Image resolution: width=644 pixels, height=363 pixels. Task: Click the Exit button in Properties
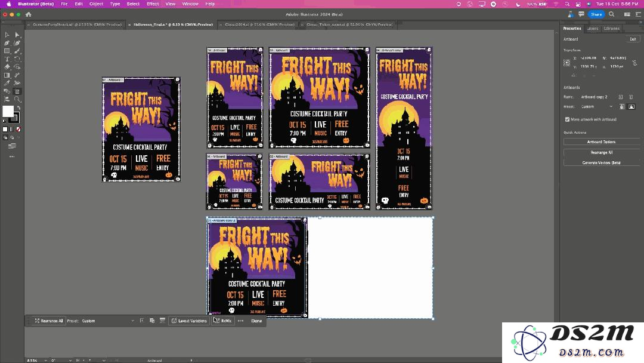tap(633, 39)
